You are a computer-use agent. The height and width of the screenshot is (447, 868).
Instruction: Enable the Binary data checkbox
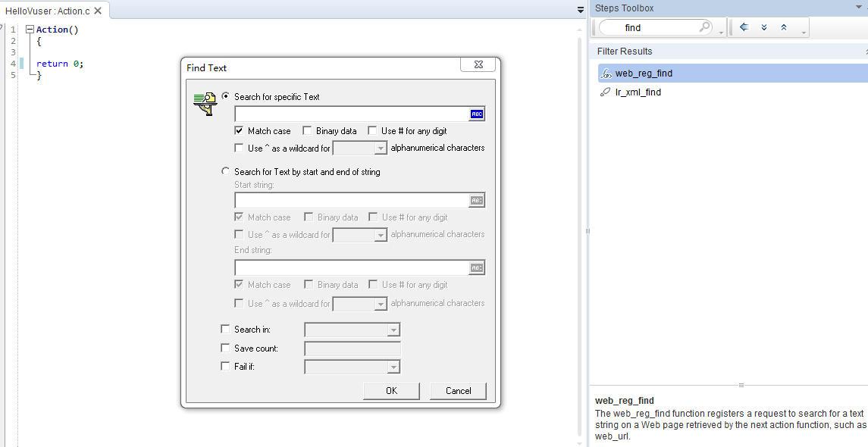click(x=308, y=131)
